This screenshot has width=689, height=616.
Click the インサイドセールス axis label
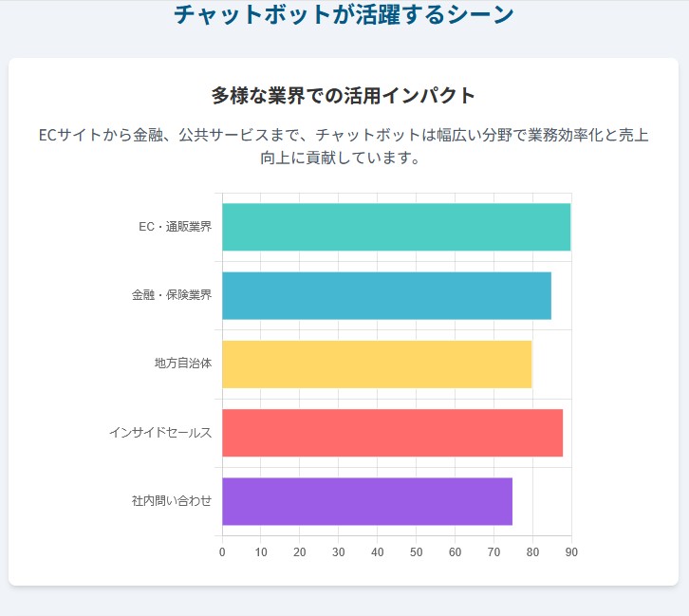point(159,433)
